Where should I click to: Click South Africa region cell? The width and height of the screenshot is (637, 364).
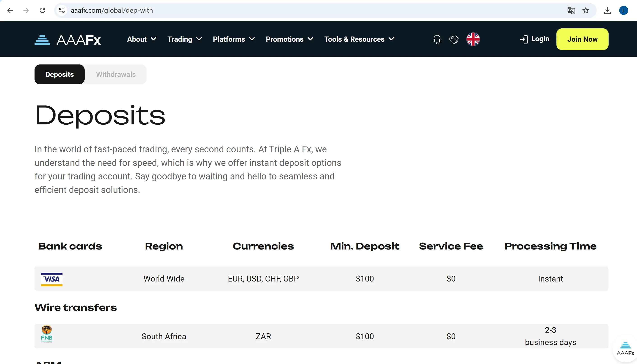[x=164, y=337]
